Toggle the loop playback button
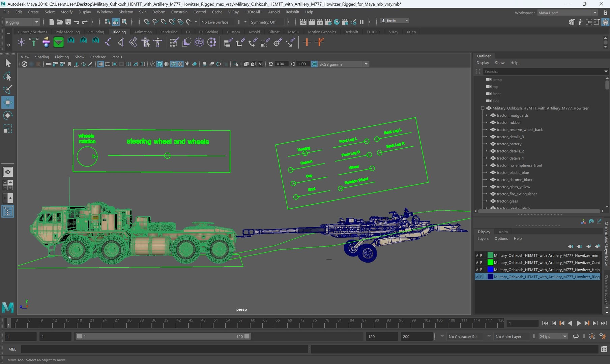The image size is (610, 364). click(x=576, y=336)
